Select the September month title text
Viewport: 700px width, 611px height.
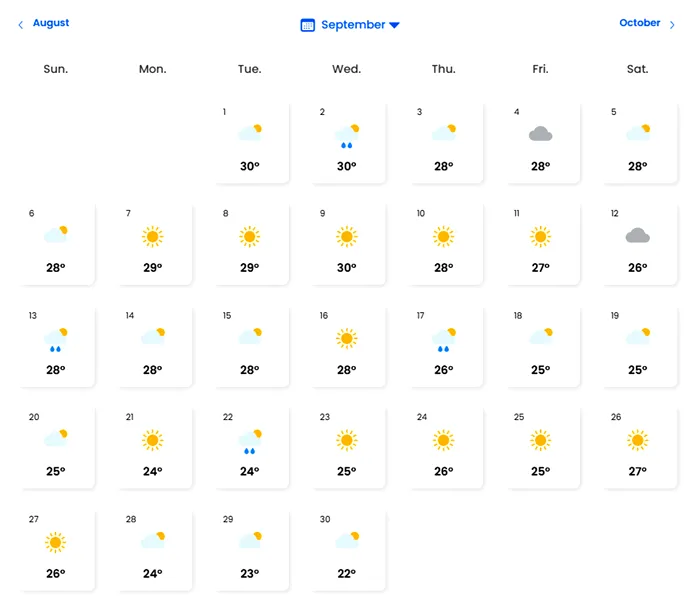click(x=353, y=25)
